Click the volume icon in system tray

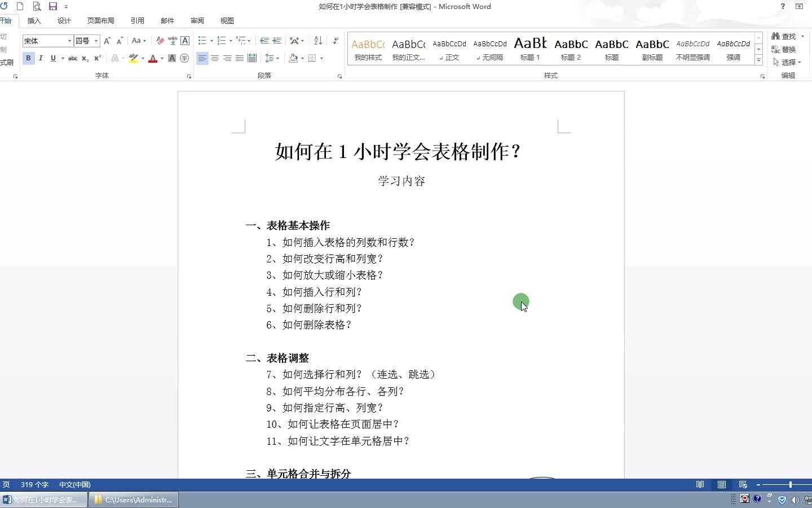point(795,500)
